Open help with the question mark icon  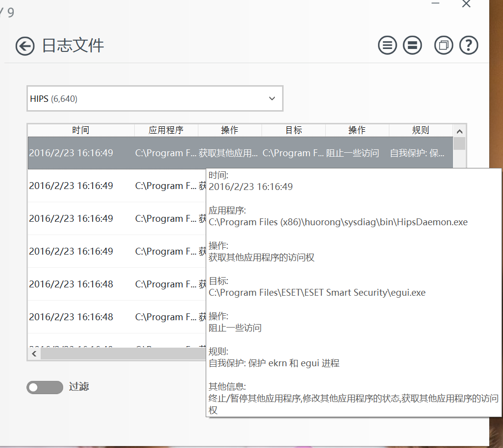point(469,46)
